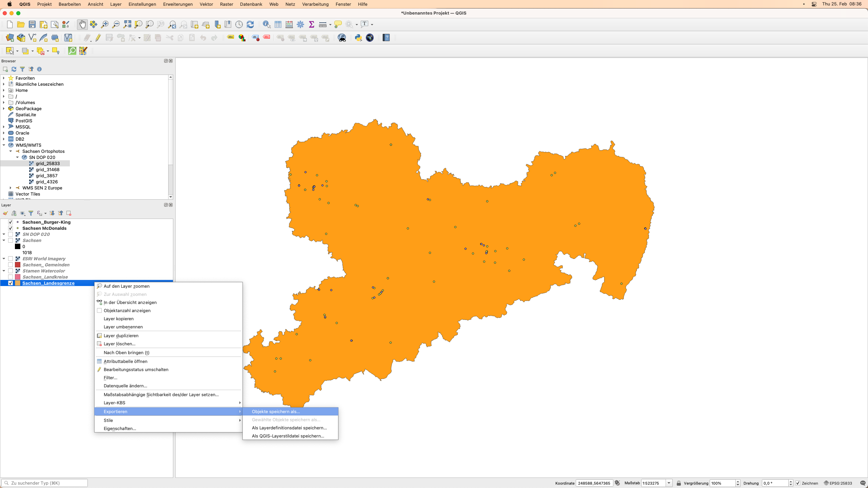This screenshot has height=488, width=868.
Task: Select the Sachsen_McDonalds layer
Action: point(44,228)
